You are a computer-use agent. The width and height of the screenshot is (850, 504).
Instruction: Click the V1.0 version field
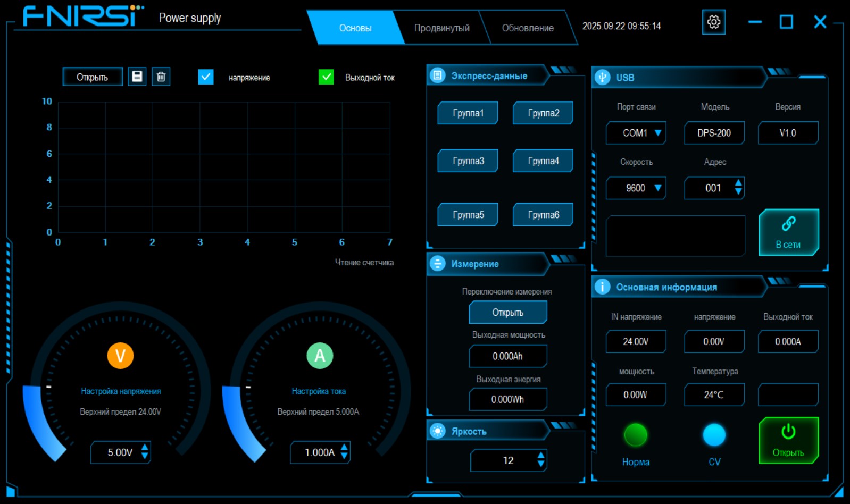788,133
